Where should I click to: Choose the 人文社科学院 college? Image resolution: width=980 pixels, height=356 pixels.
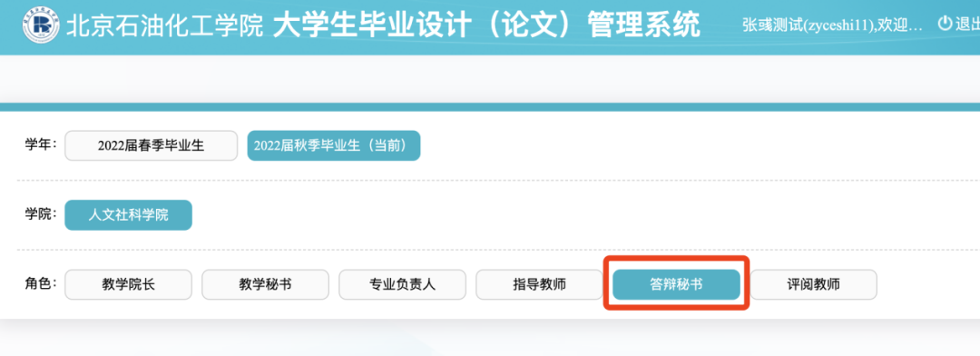coord(128,215)
